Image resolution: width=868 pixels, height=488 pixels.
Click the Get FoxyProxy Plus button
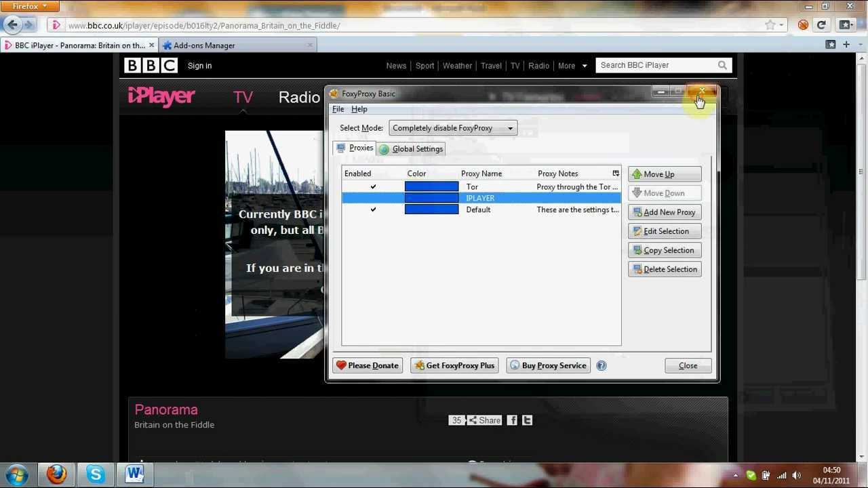pyautogui.click(x=454, y=365)
